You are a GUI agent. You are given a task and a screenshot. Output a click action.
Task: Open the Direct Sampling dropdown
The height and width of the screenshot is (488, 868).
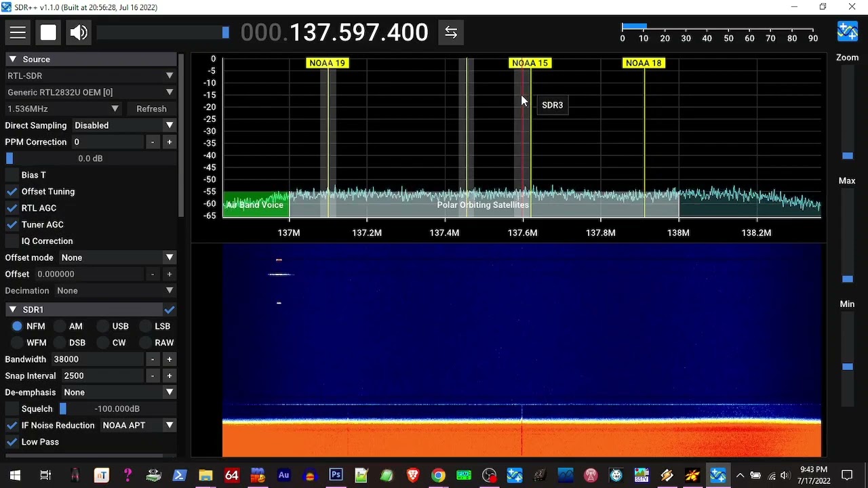124,125
